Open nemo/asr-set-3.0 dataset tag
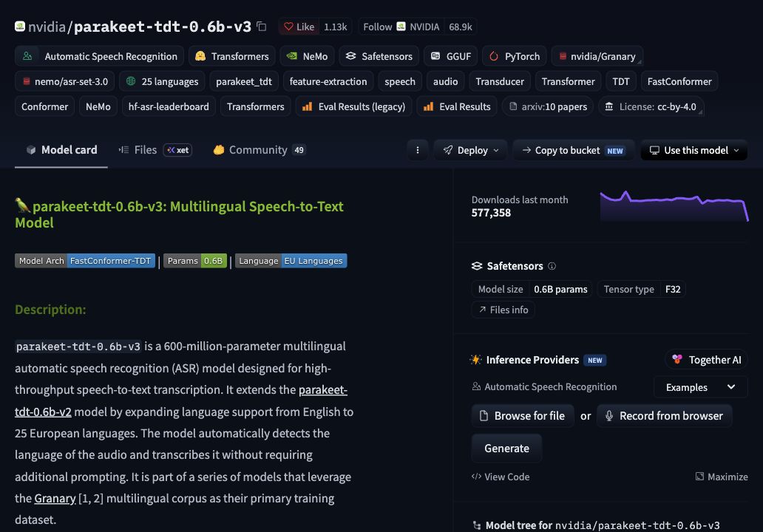The width and height of the screenshot is (763, 532). pos(65,82)
